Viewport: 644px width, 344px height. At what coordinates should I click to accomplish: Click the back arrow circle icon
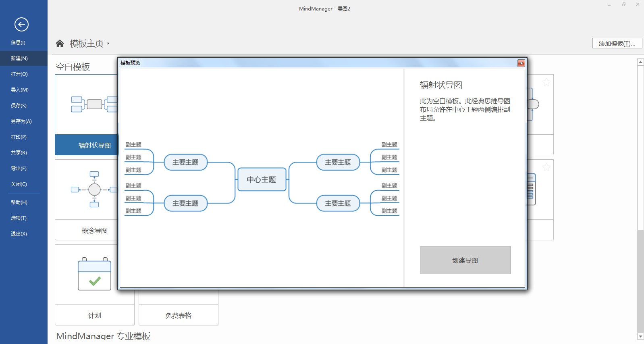[x=21, y=25]
